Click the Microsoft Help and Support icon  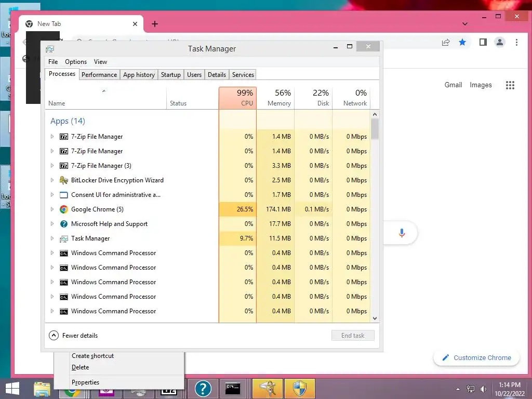coord(64,224)
